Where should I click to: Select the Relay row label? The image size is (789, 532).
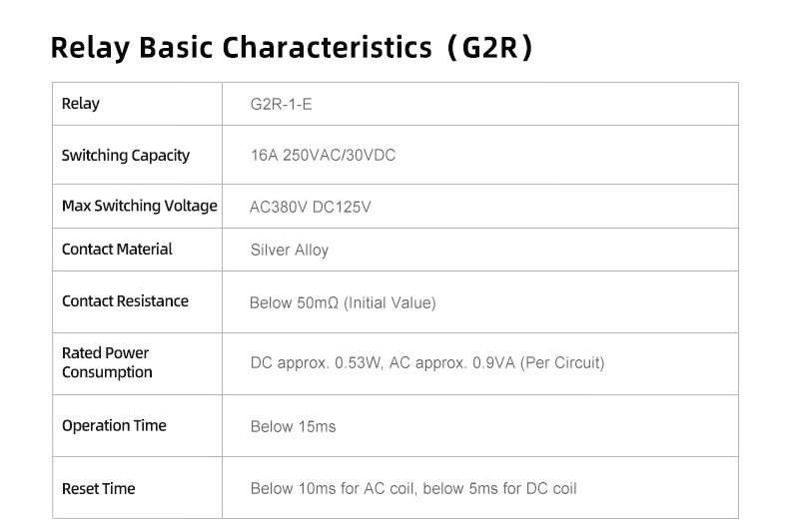[x=81, y=104]
